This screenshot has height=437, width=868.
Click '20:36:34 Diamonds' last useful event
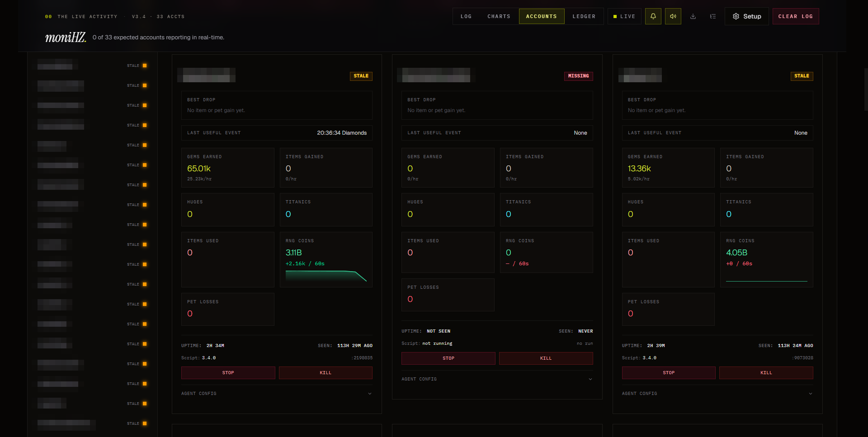[342, 133]
